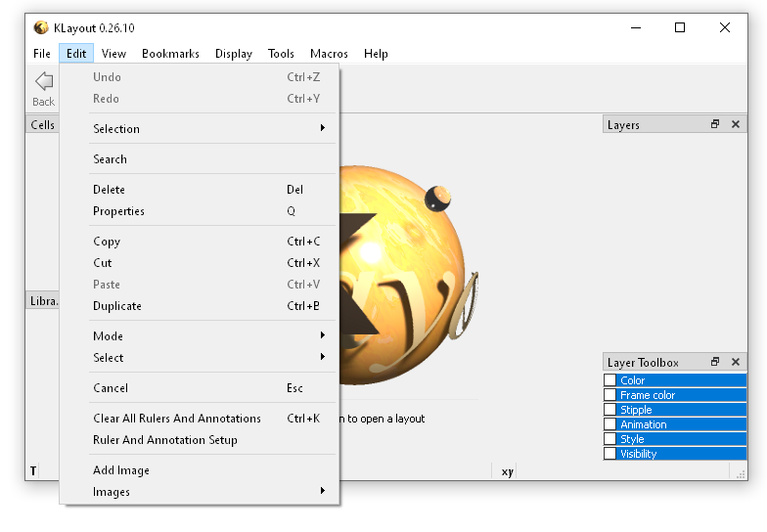
Task: Open the Help menu
Action: tap(376, 53)
